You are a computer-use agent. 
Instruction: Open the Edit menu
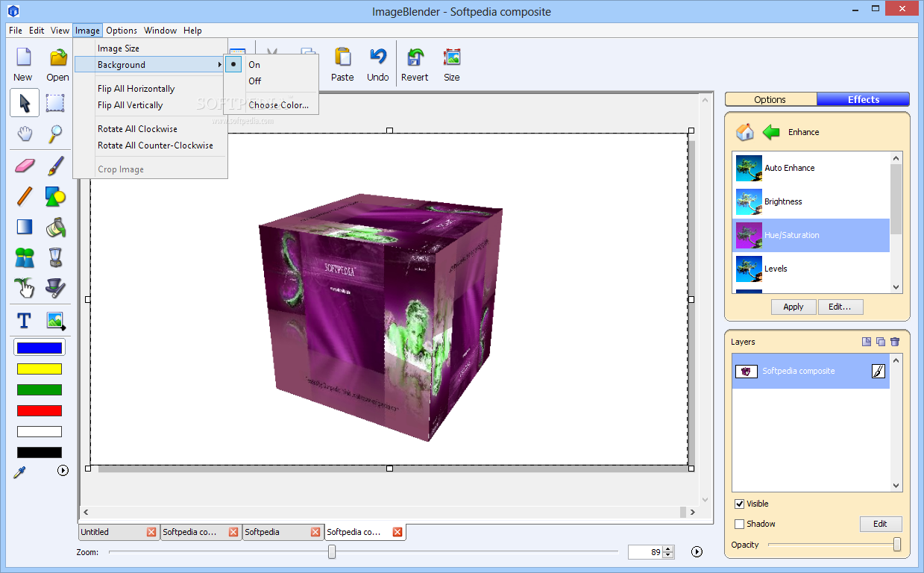tap(37, 31)
